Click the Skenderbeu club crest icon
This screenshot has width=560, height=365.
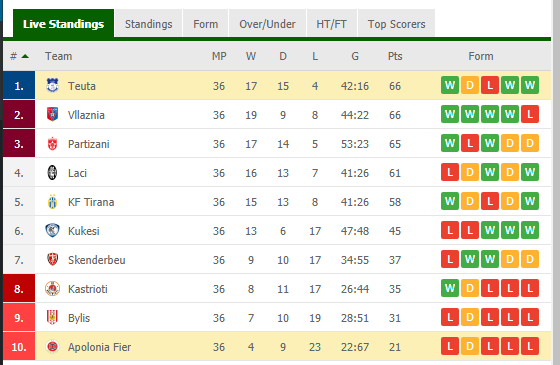(x=52, y=260)
